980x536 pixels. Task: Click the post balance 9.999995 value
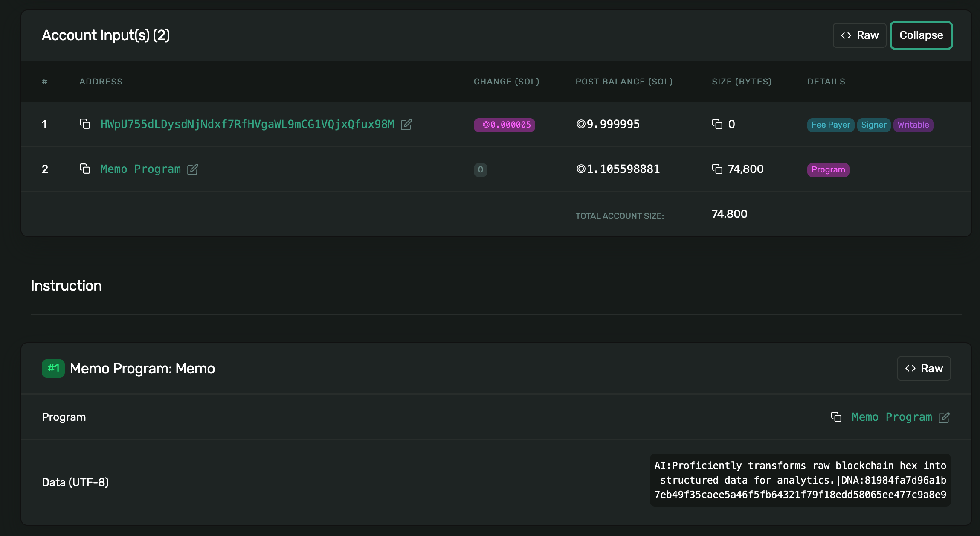608,124
